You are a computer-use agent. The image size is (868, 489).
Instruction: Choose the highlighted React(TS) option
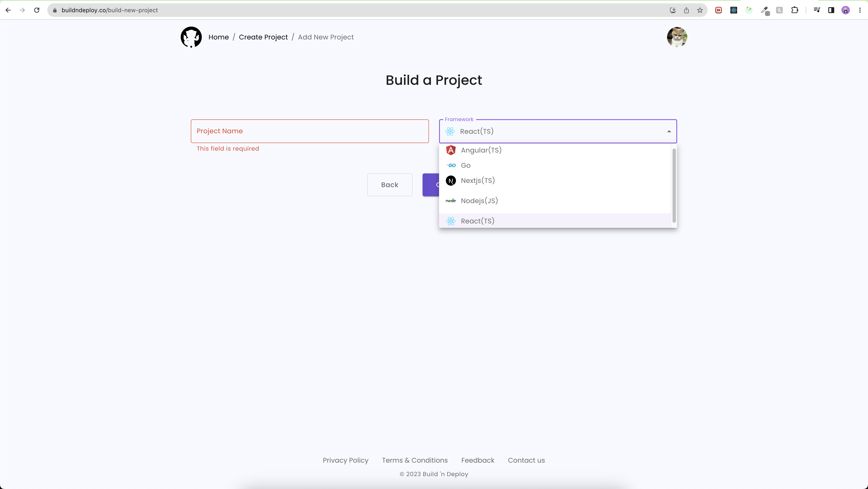click(477, 221)
